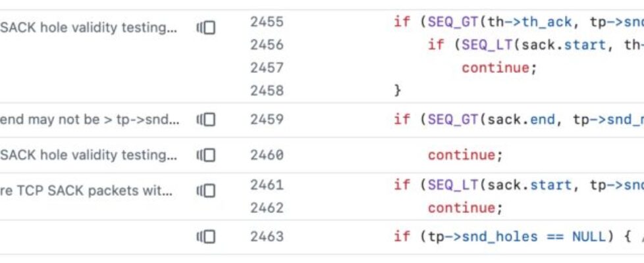Select line number 2462
The height and width of the screenshot is (263, 644).
coord(267,208)
